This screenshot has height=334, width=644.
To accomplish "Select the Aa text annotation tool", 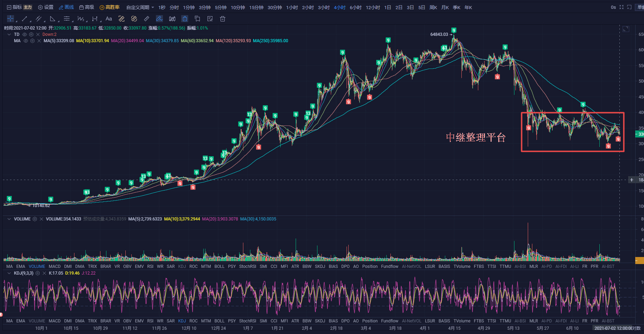I will pos(109,19).
